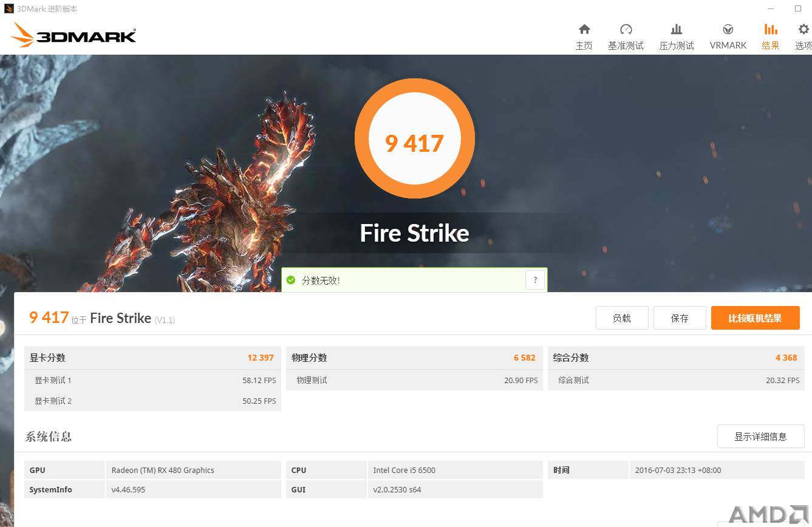The height and width of the screenshot is (527, 812).
Task: Open the VRMARK icon
Action: point(728,29)
